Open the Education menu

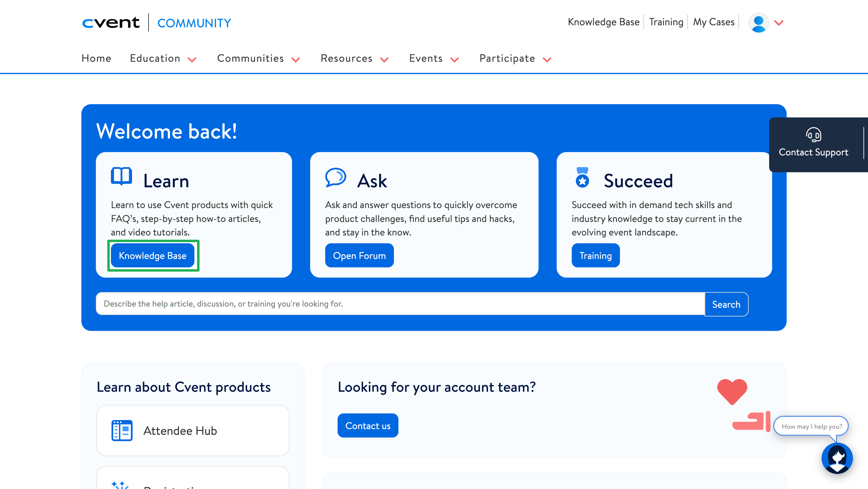point(155,58)
